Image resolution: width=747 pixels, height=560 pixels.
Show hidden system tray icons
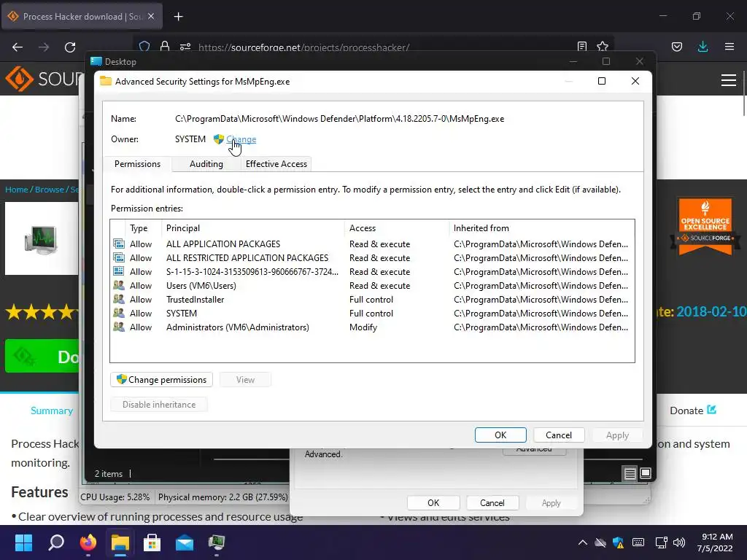click(582, 542)
